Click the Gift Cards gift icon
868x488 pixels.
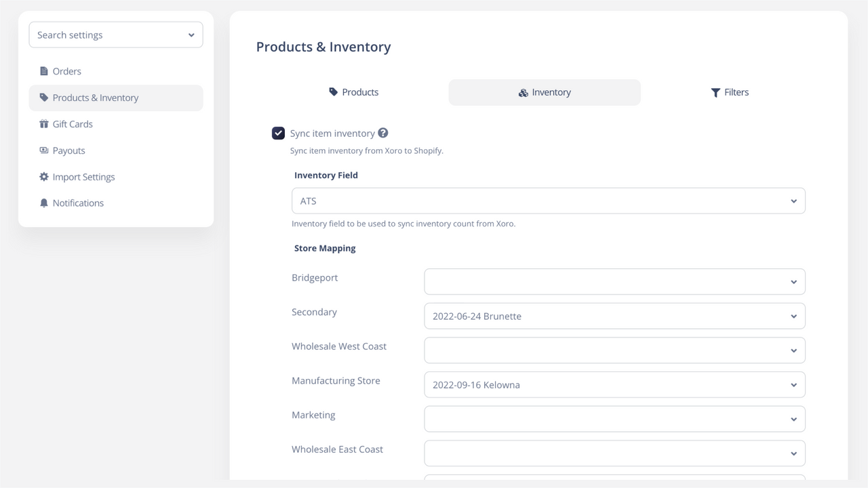pos(44,124)
